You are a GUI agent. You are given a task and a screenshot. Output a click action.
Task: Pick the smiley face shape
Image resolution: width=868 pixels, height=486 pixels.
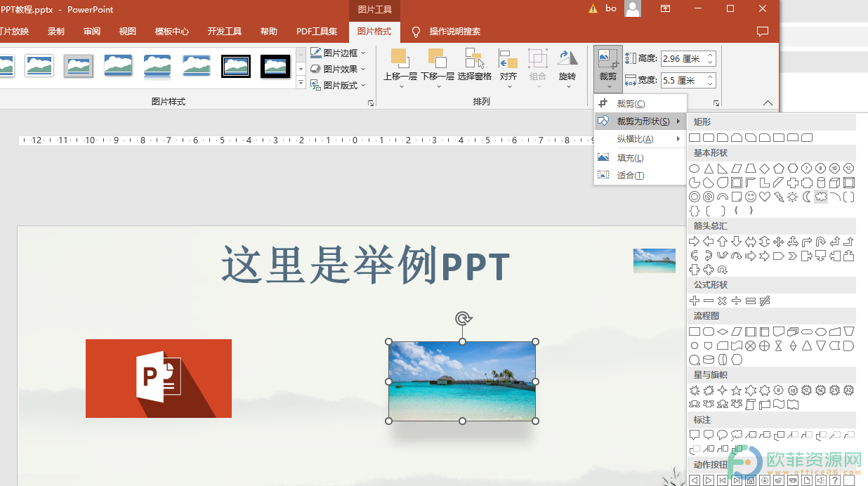tap(751, 197)
